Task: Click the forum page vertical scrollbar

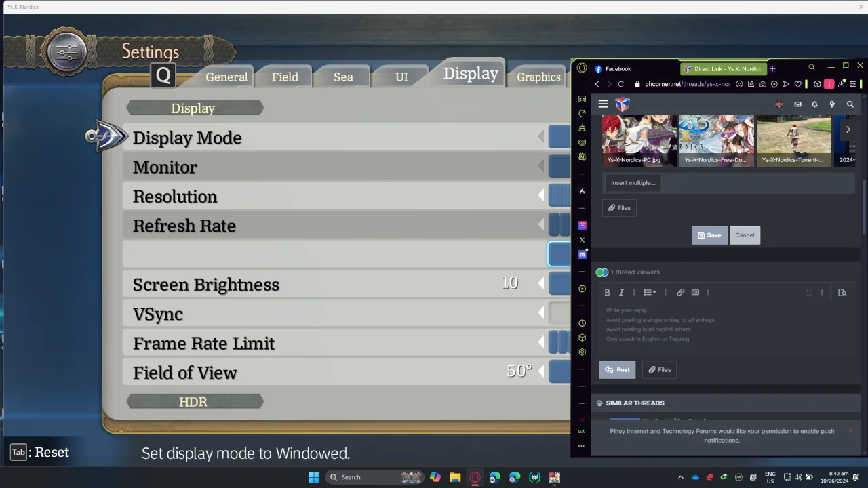Action: [x=864, y=207]
